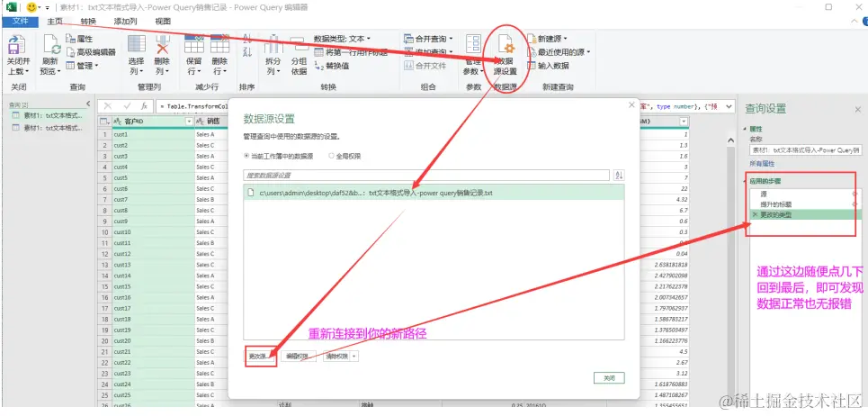Open the quick access toolbar customize arrow
The image size is (868, 416).
pos(48,8)
